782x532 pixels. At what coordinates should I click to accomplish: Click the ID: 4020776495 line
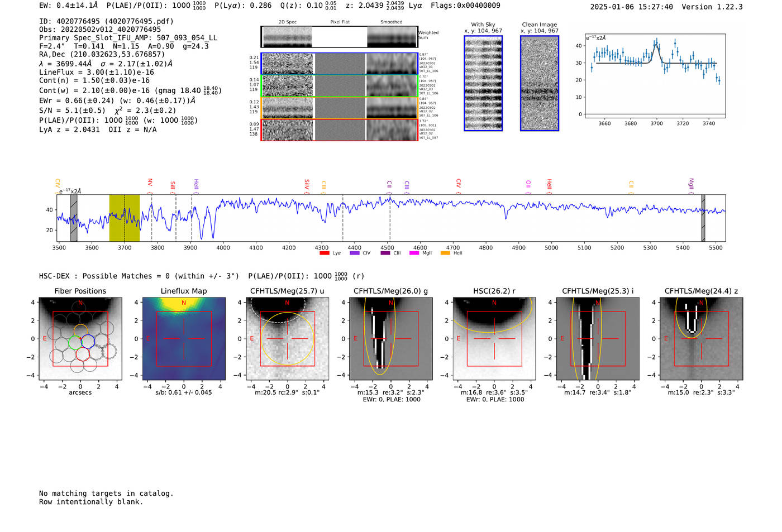point(106,21)
